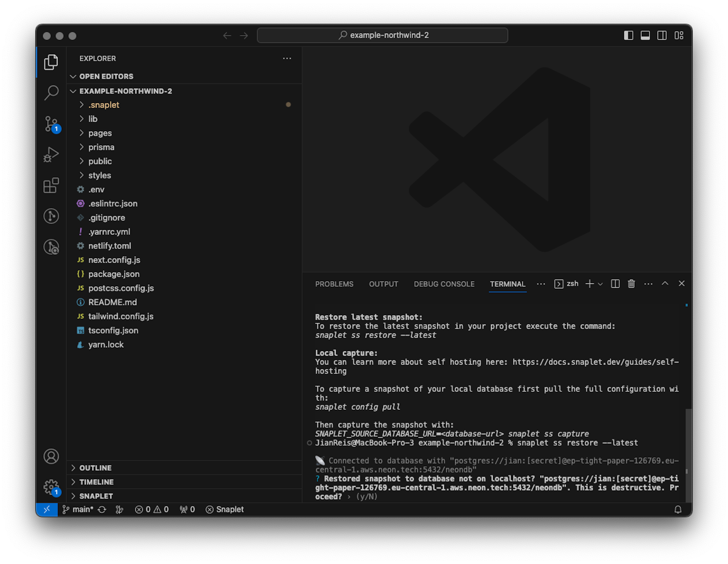Go forward with navigation arrow
The image size is (728, 564).
244,35
